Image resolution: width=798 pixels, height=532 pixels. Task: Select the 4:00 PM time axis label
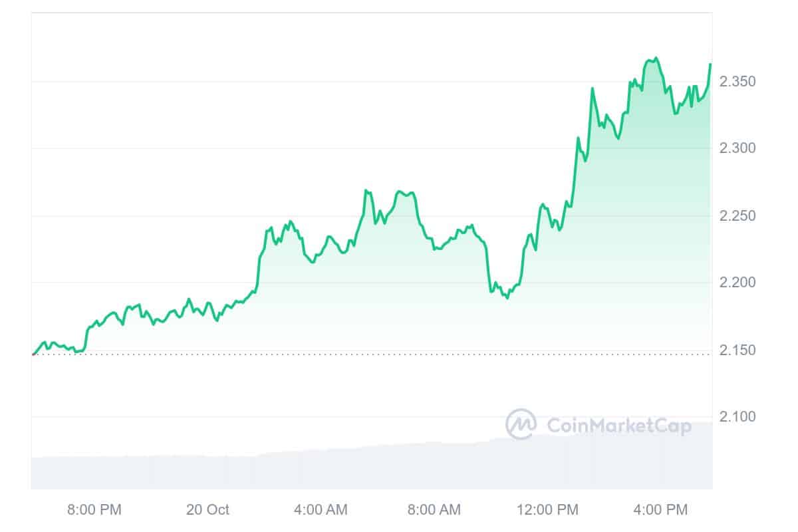coord(660,510)
